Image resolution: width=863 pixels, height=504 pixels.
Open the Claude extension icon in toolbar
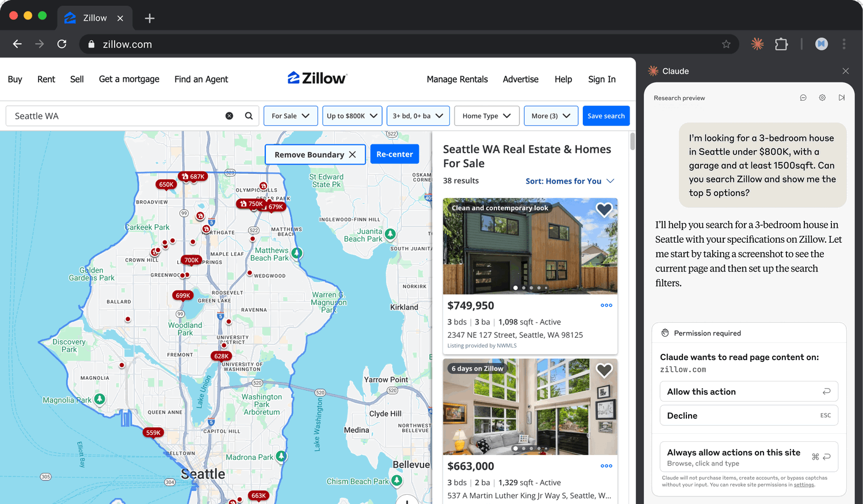pyautogui.click(x=757, y=44)
